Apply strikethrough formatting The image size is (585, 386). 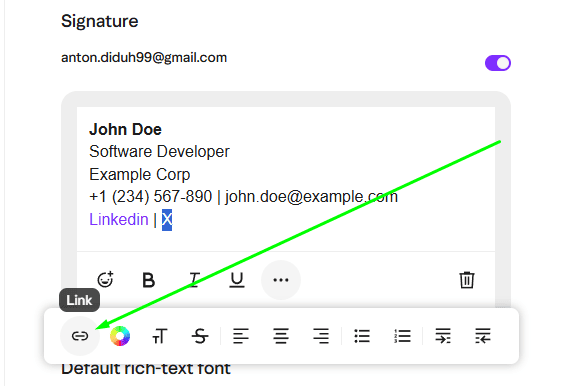coord(200,336)
